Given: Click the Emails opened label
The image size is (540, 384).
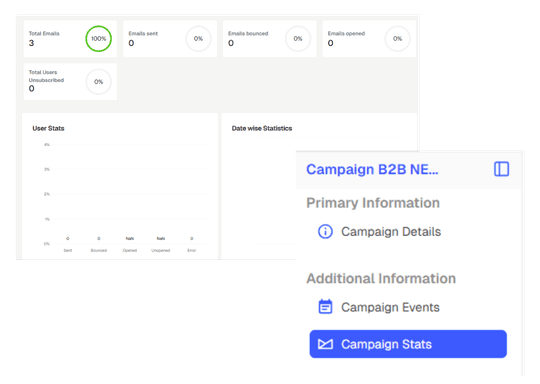Looking at the screenshot, I should [346, 33].
